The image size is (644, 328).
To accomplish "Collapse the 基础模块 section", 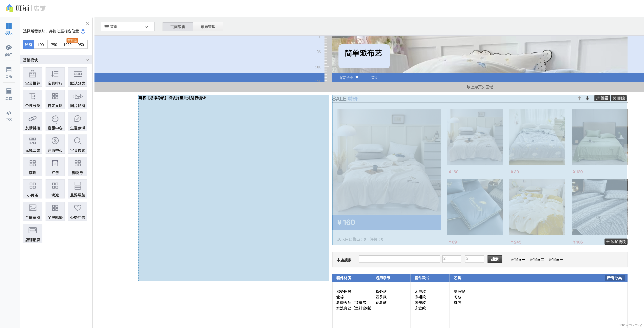I will pyautogui.click(x=87, y=60).
